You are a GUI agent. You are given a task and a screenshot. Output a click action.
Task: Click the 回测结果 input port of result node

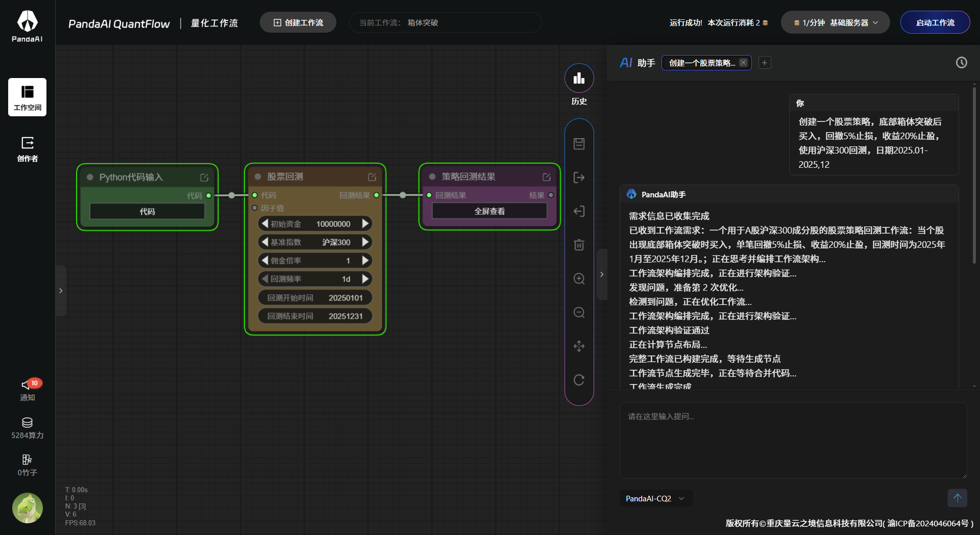(429, 195)
